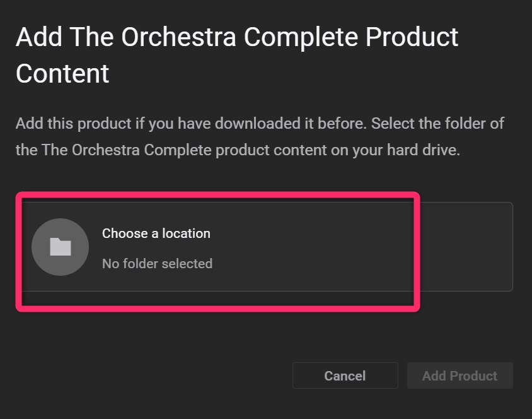Confirm with the grayed Add Product button

pyautogui.click(x=460, y=375)
